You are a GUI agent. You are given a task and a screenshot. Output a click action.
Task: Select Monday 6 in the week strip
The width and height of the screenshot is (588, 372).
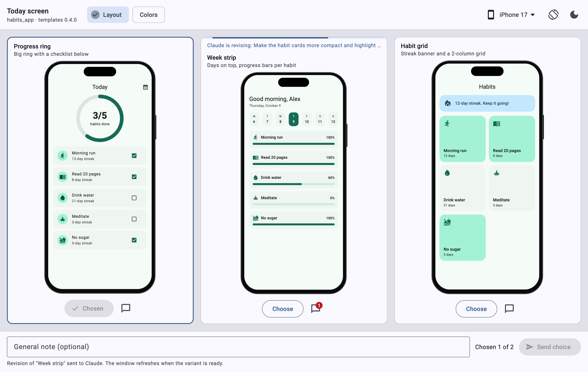pos(254,119)
